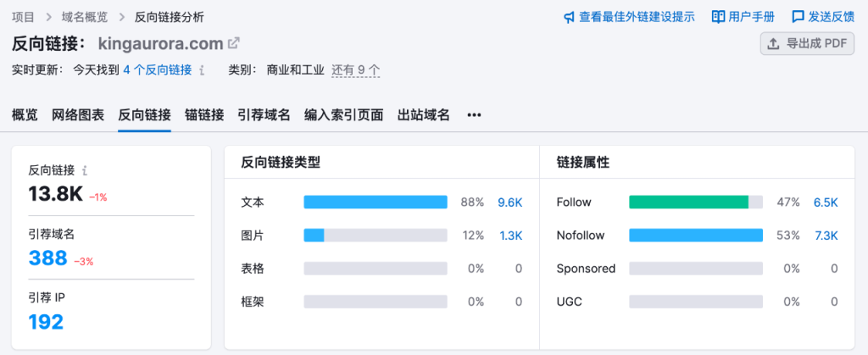
Task: Switch to 概览 tab
Action: click(25, 115)
